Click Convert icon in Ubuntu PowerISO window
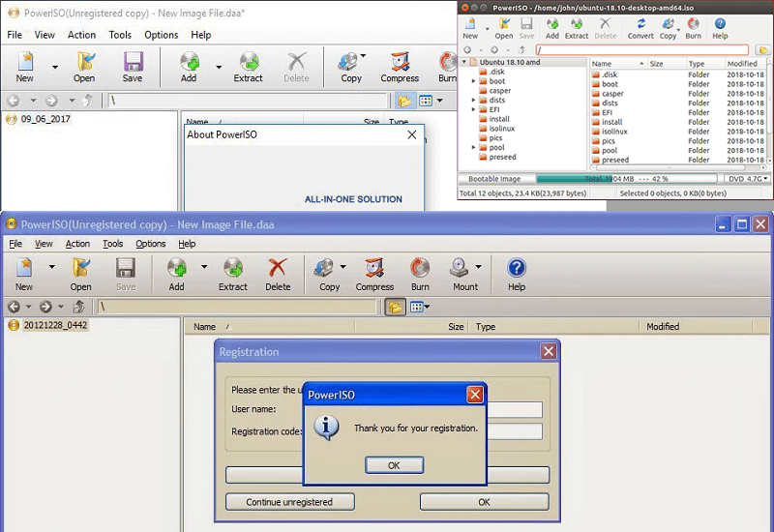 (x=640, y=23)
